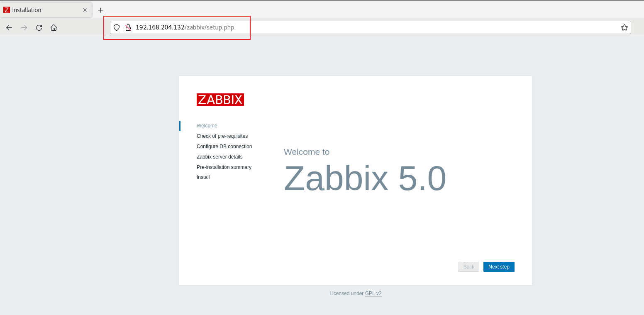Open the GPL v2 license link
Screen dimensions: 644x315
(373, 293)
